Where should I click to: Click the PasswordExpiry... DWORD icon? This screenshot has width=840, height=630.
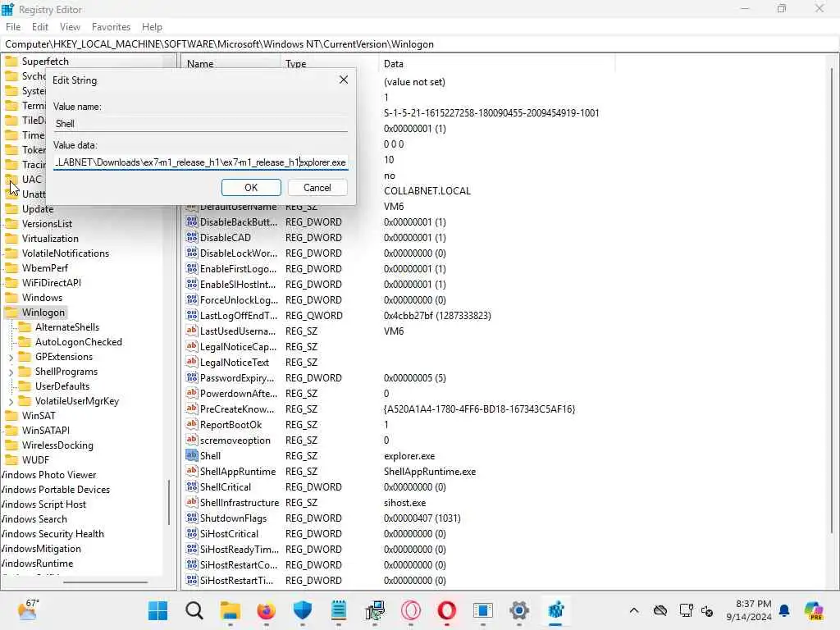191,377
